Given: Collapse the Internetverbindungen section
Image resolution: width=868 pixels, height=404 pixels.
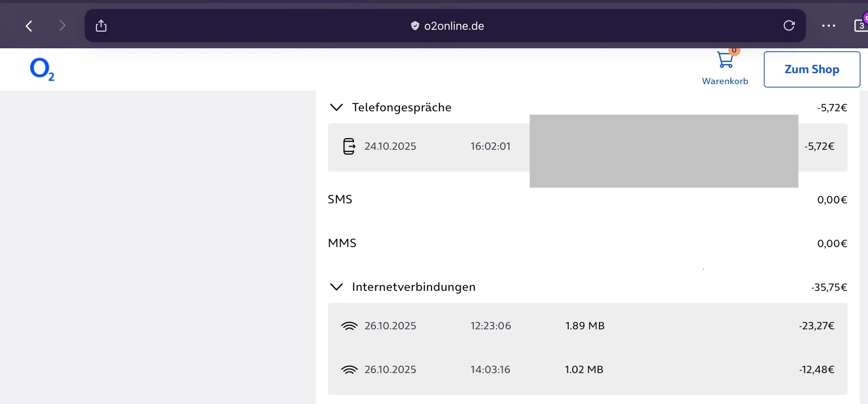Looking at the screenshot, I should (x=336, y=287).
